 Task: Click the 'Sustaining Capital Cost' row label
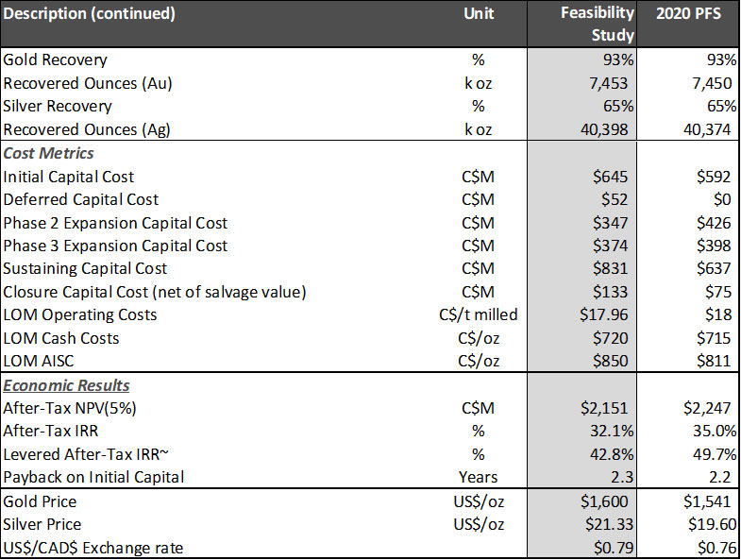coord(85,268)
